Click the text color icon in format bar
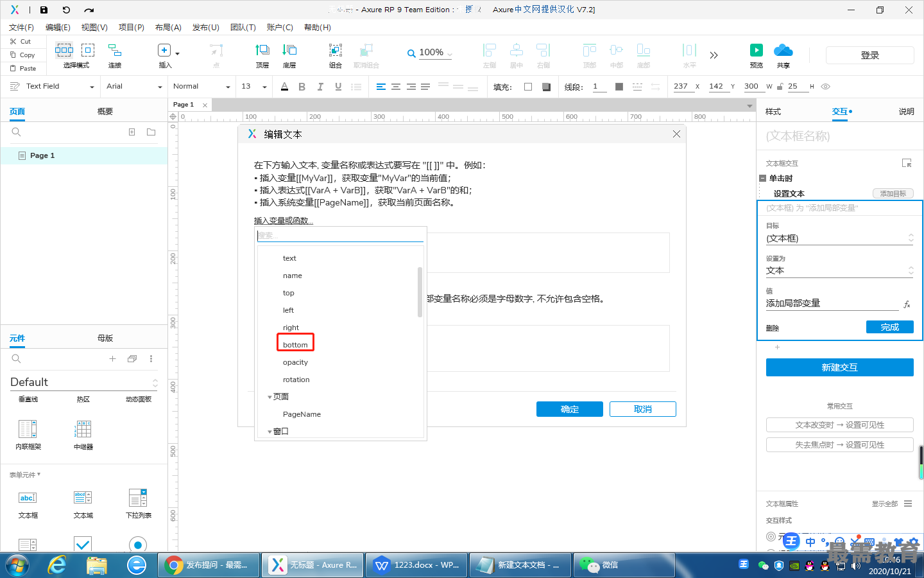The width and height of the screenshot is (924, 578). [x=284, y=87]
